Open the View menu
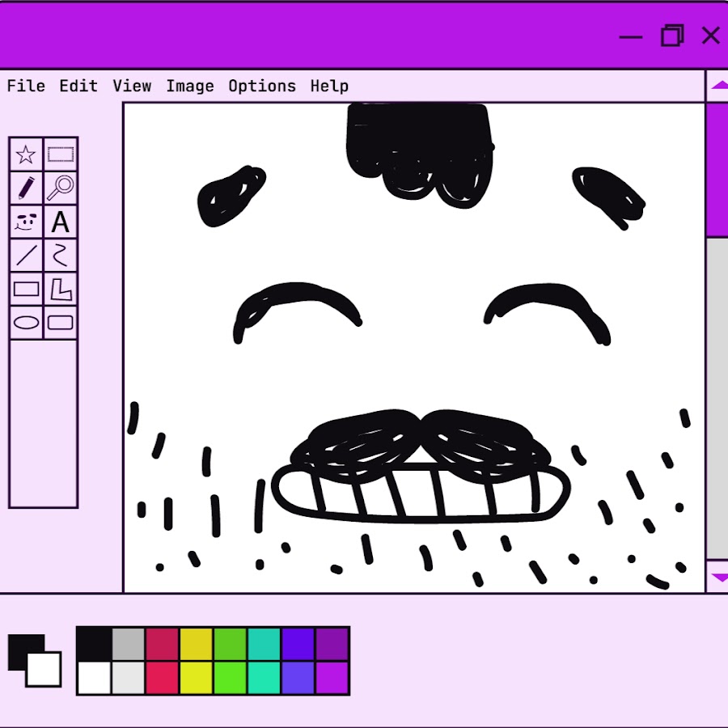 132,86
